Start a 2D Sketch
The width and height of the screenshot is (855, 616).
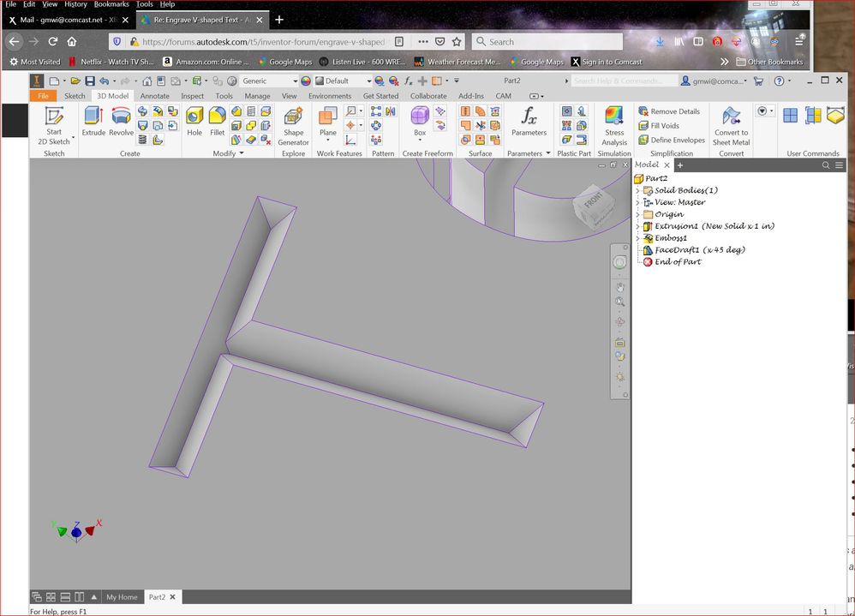[54, 127]
